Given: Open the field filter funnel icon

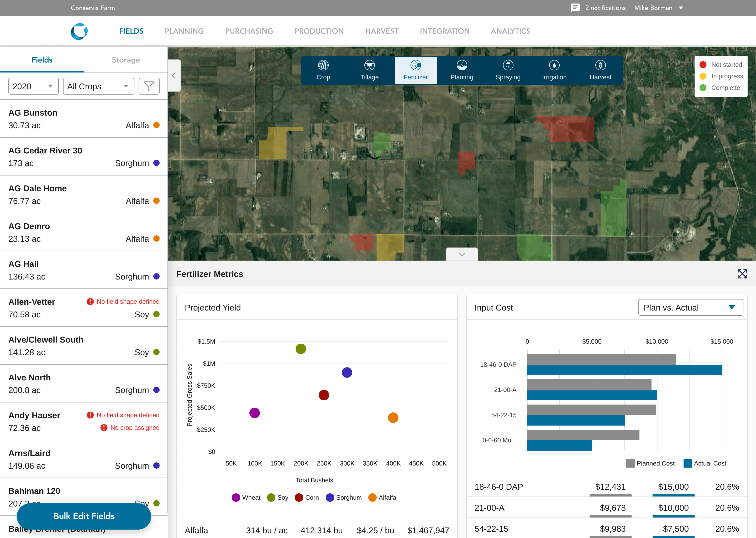Looking at the screenshot, I should pyautogui.click(x=149, y=86).
